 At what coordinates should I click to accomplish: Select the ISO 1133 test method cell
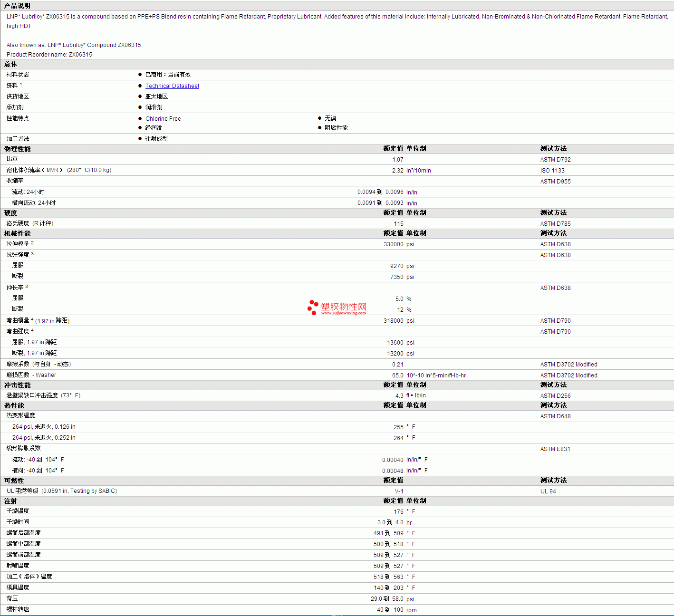[552, 171]
